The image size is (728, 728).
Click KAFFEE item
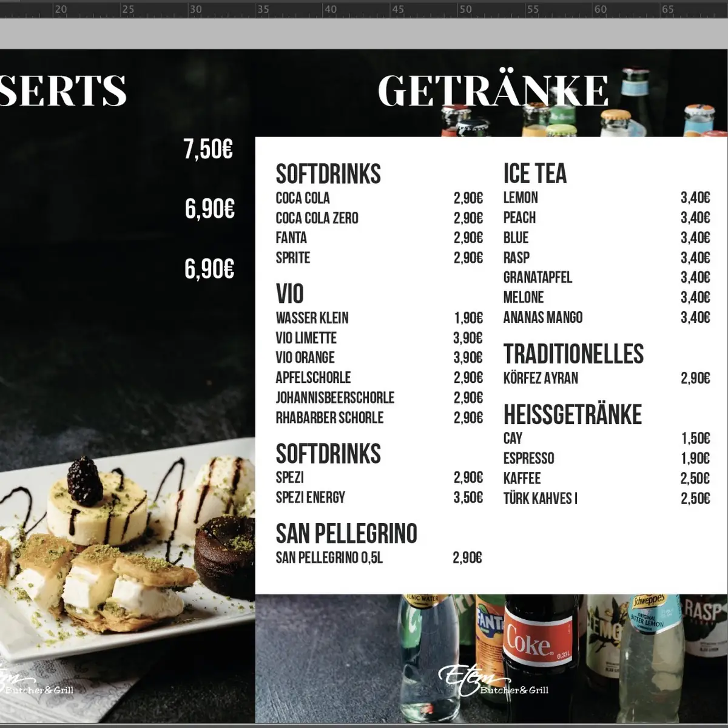pos(522,478)
